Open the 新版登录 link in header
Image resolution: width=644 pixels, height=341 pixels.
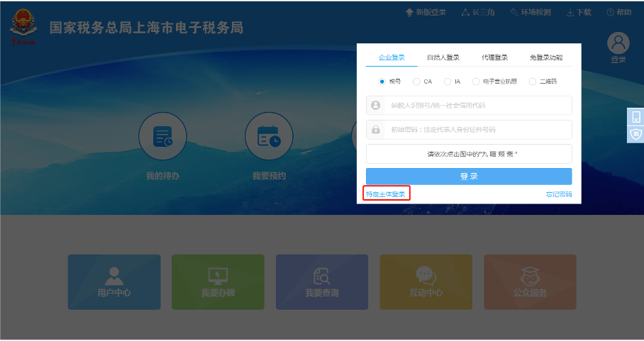[x=426, y=12]
